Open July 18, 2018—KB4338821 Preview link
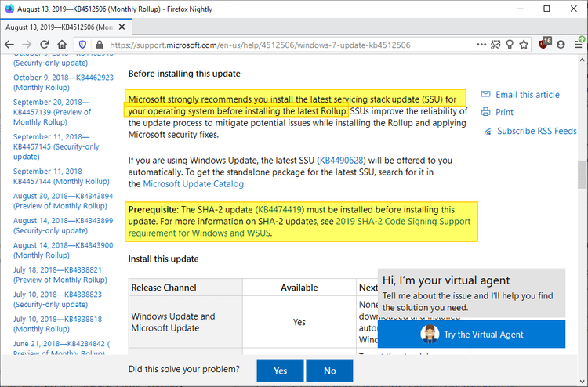This screenshot has height=387, width=588. pyautogui.click(x=60, y=275)
